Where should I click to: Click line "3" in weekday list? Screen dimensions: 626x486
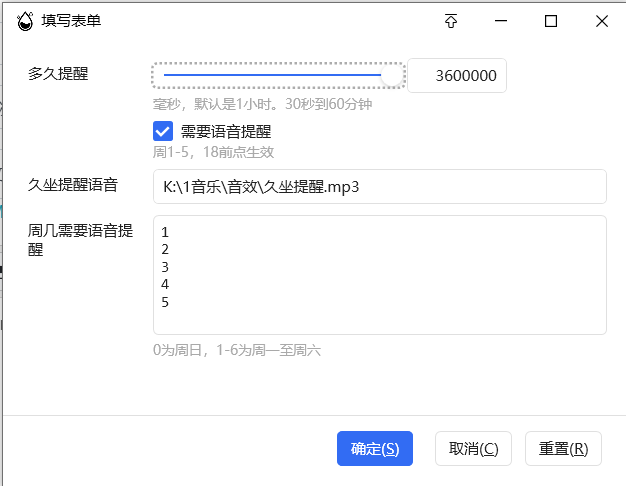tap(165, 267)
